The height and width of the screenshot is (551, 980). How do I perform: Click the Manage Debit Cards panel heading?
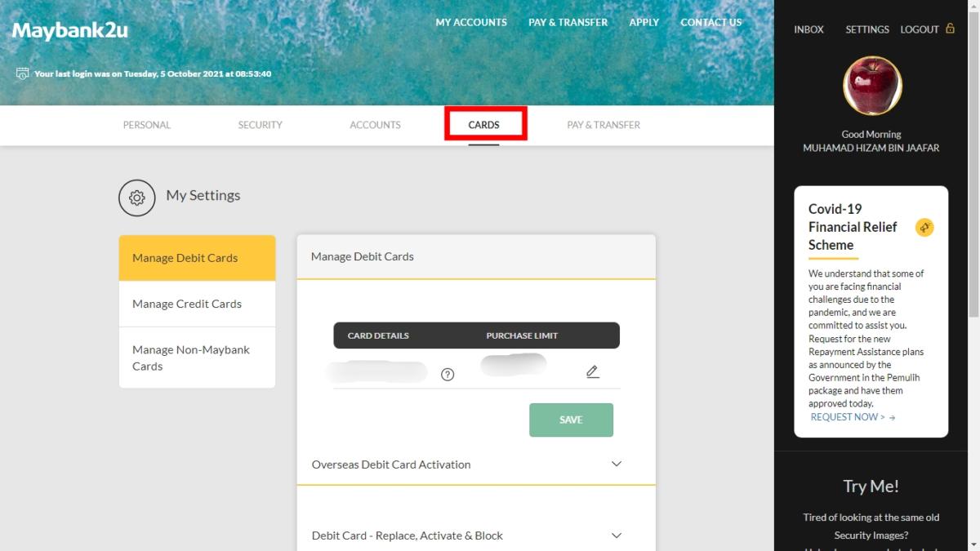(363, 256)
